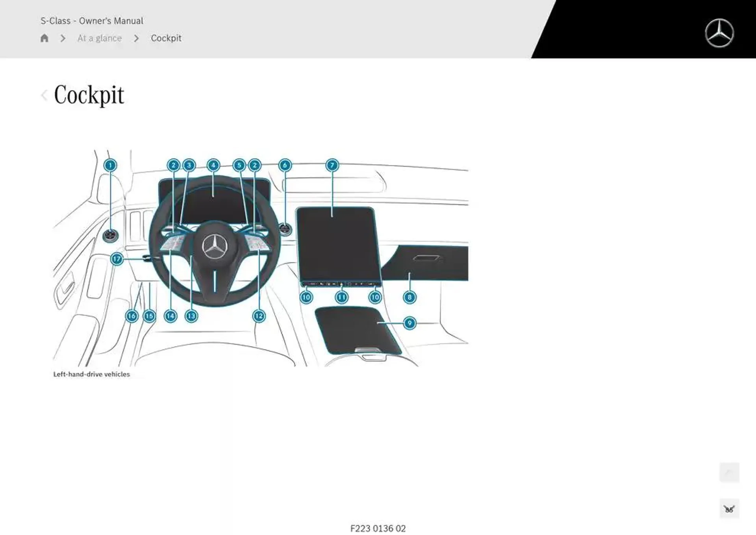Select hotspot marker 16 on cockpit diagram

(x=132, y=316)
